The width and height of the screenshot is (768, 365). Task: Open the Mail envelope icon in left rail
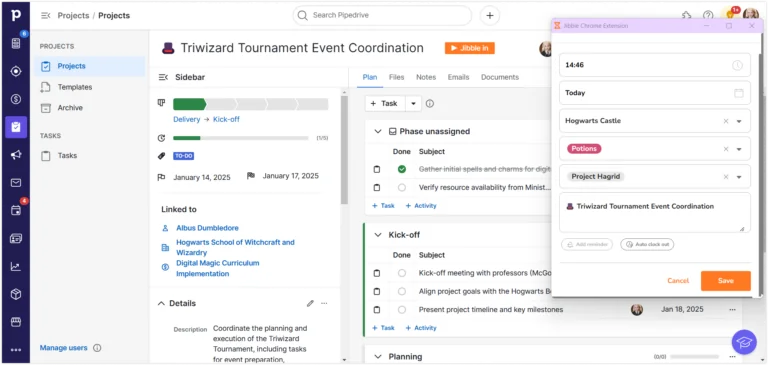[16, 183]
